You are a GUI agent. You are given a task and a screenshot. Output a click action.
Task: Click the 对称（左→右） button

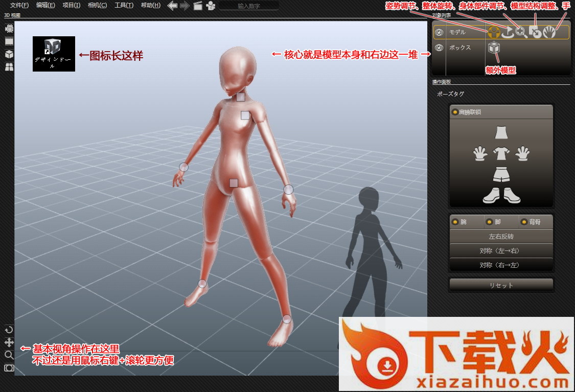(501, 251)
